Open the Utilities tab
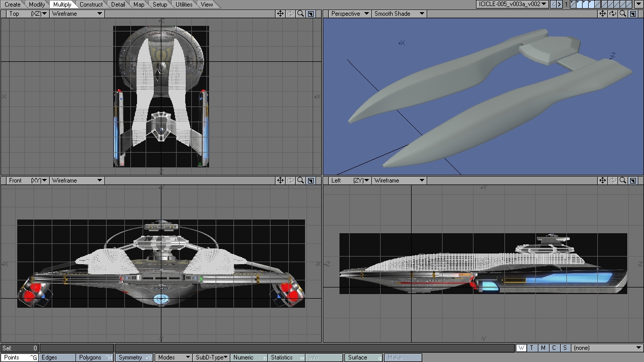644x362 pixels. tap(184, 5)
